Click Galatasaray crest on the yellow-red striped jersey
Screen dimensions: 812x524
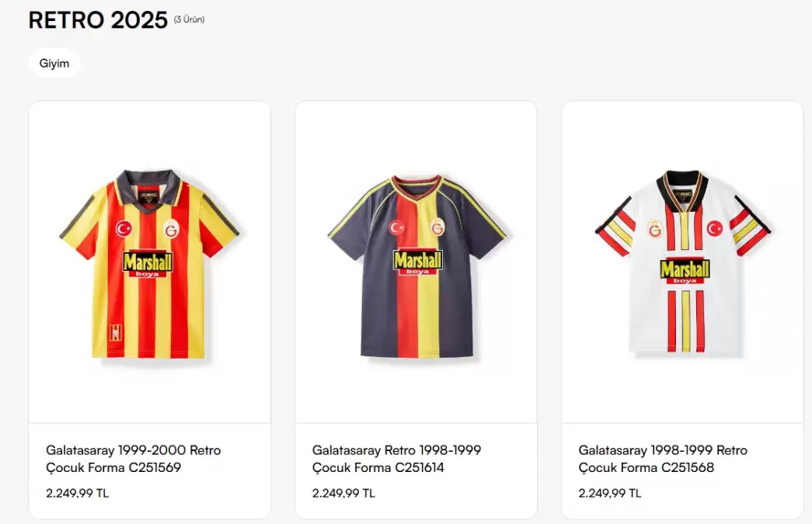(171, 230)
